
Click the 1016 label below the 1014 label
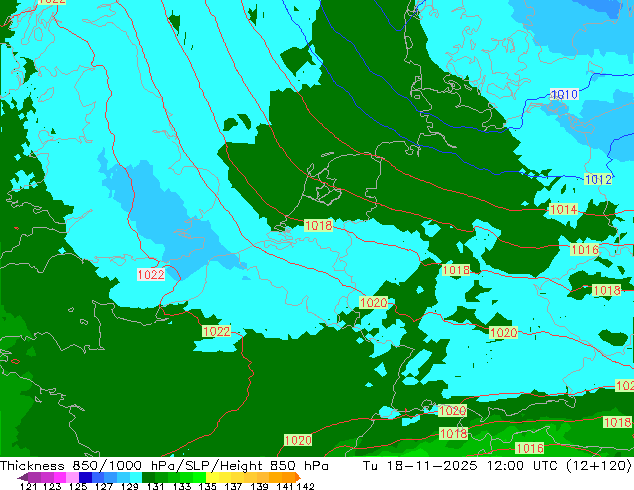pyautogui.click(x=585, y=249)
